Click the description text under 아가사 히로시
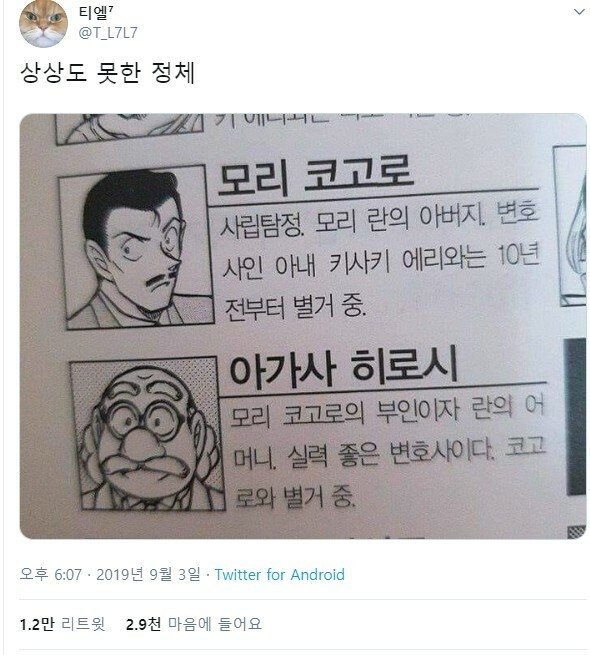The image size is (590, 655). [389, 451]
